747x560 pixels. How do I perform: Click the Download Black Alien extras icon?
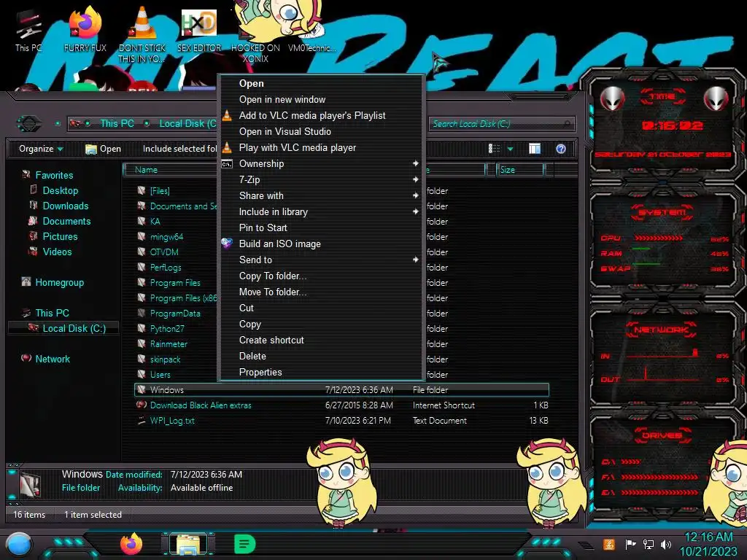click(x=142, y=405)
